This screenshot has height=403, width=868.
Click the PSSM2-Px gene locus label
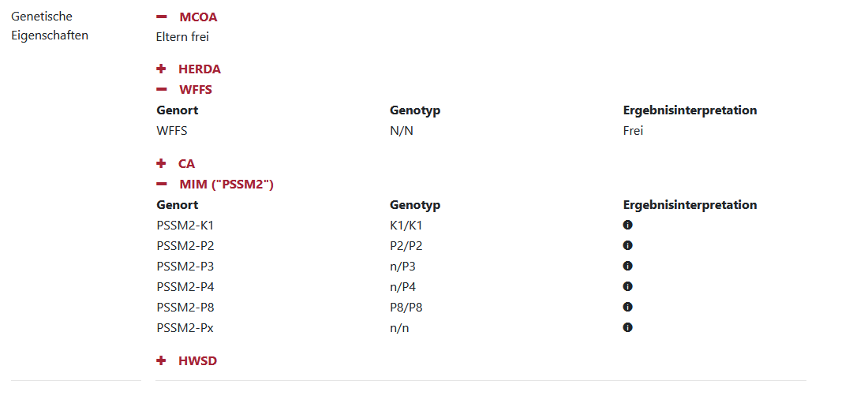(185, 328)
